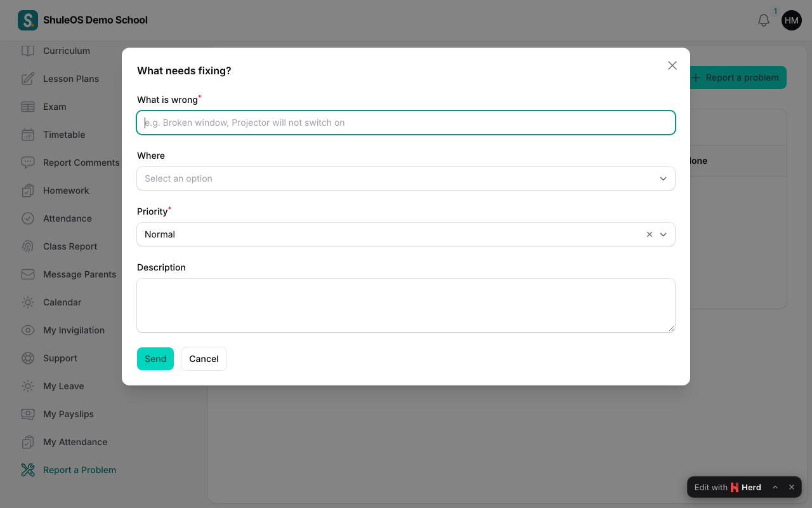Open My Payslips sidebar item
This screenshot has width=812, height=508.
[x=69, y=414]
